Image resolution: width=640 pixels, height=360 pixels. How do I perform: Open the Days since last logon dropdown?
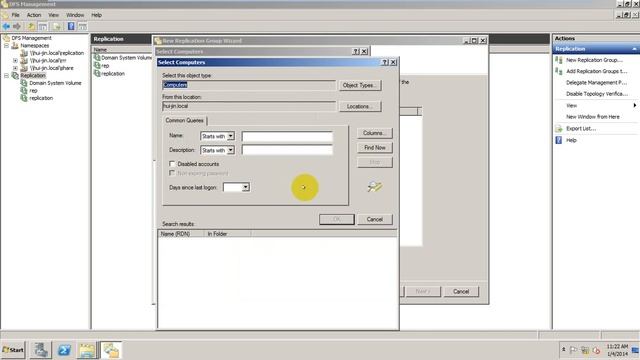click(x=245, y=187)
